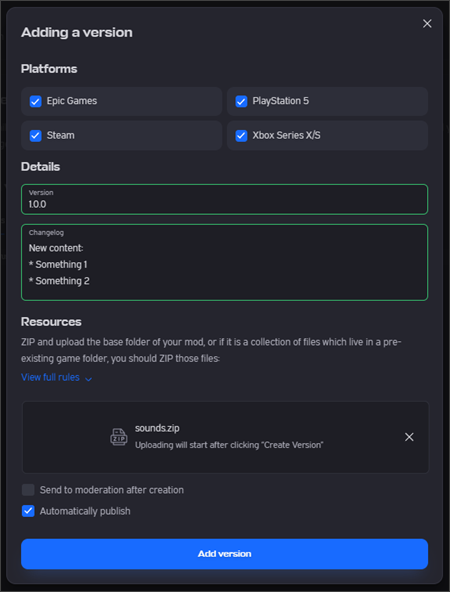Uncheck the Epic Games platform checkbox
Screen dimensions: 450x592
pyautogui.click(x=35, y=101)
